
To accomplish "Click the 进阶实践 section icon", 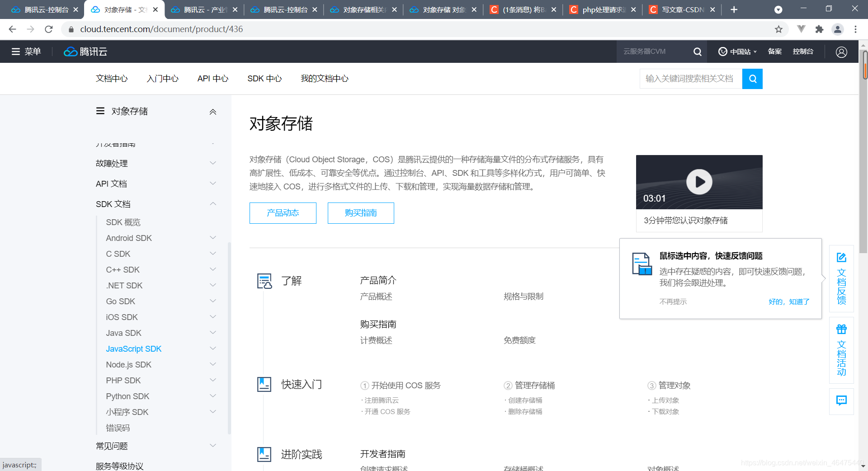I will point(264,455).
